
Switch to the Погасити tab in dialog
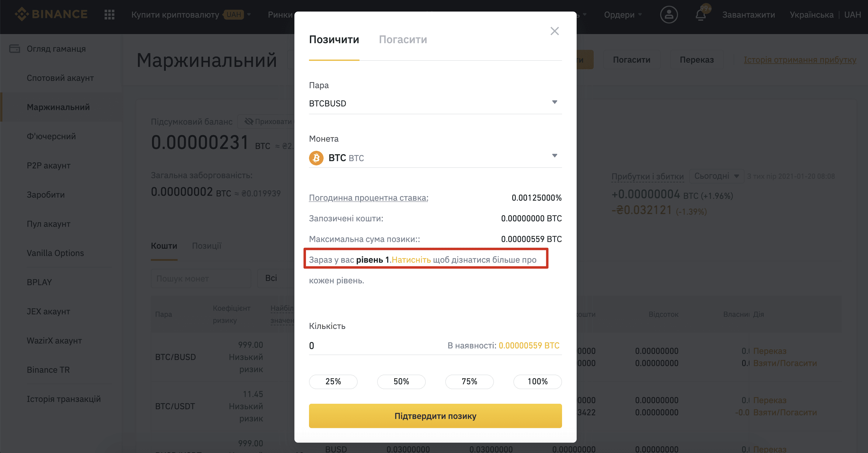pyautogui.click(x=403, y=40)
